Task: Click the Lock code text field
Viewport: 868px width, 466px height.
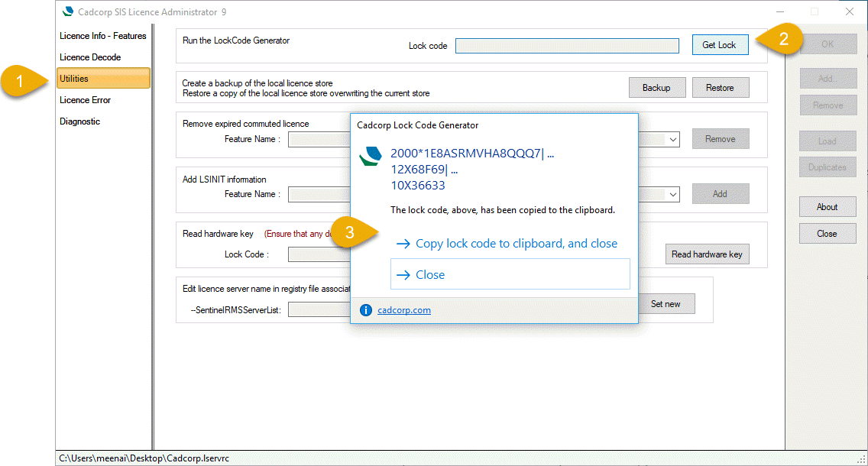Action: [x=567, y=46]
